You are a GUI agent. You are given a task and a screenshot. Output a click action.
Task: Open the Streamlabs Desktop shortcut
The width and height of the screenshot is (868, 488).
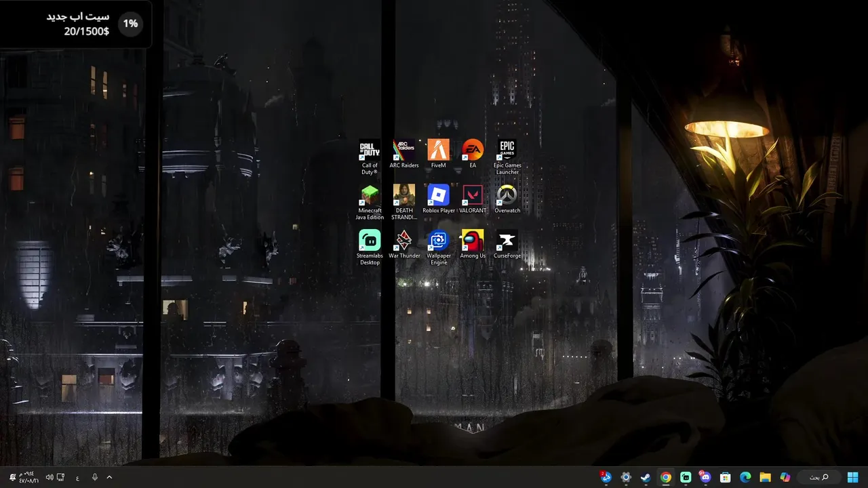coord(370,248)
